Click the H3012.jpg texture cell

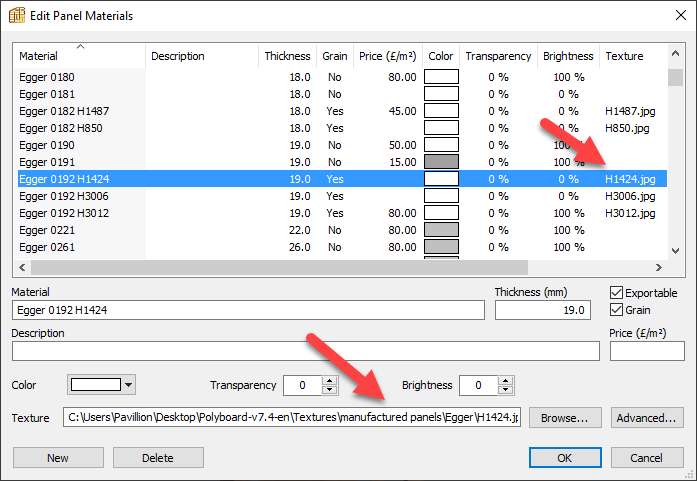tap(630, 213)
